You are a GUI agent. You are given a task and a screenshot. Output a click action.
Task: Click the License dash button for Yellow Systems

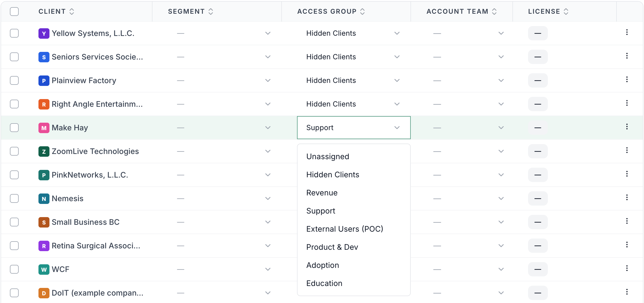click(538, 33)
